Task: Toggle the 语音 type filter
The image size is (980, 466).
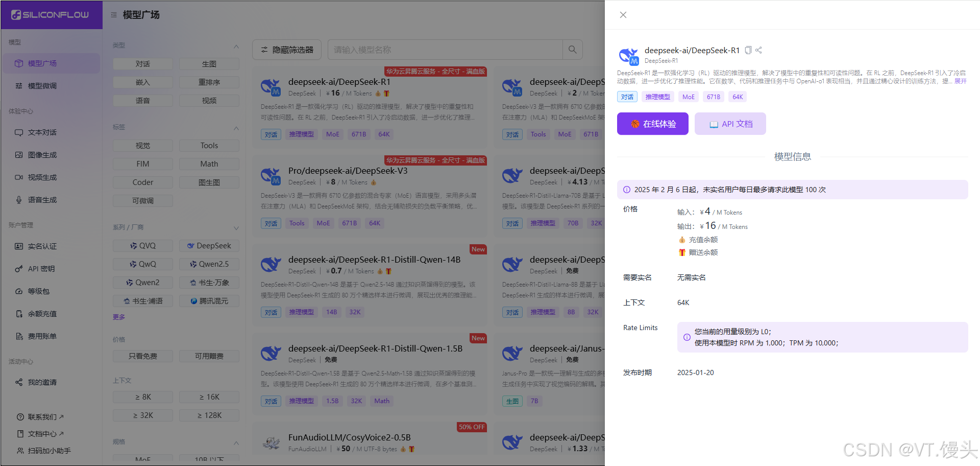Action: click(143, 101)
